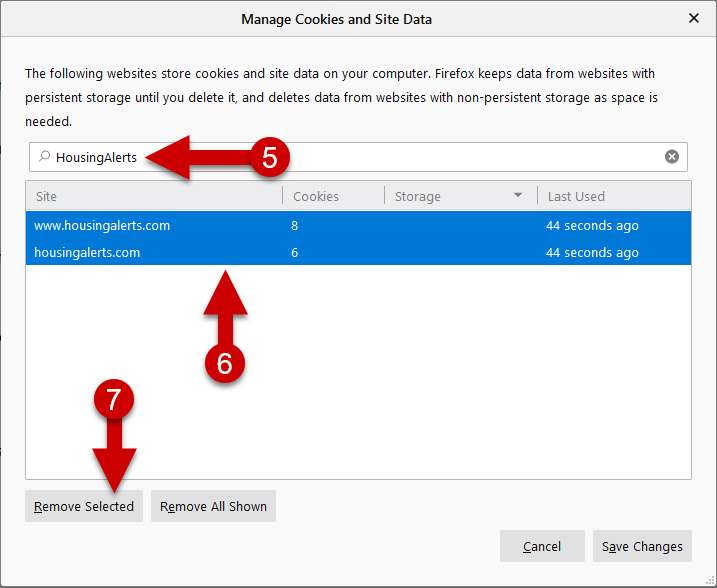Sort by the Cookies column header
Viewport: 717px width, 588px height.
333,196
